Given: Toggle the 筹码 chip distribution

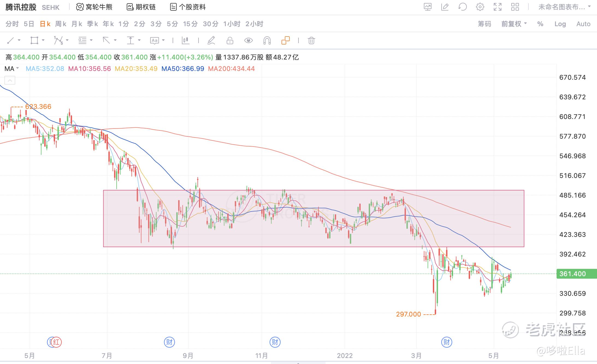Looking at the screenshot, I should [484, 24].
